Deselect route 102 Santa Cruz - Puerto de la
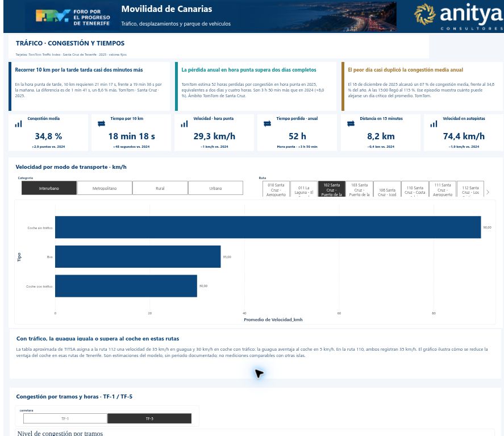Screen dimensions: 504x436 pos(331,189)
